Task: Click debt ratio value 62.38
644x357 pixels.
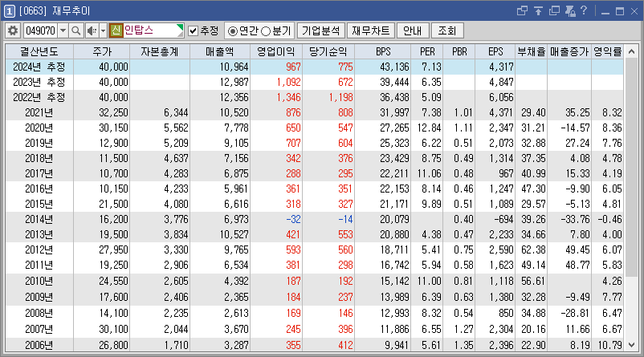Action: point(533,249)
